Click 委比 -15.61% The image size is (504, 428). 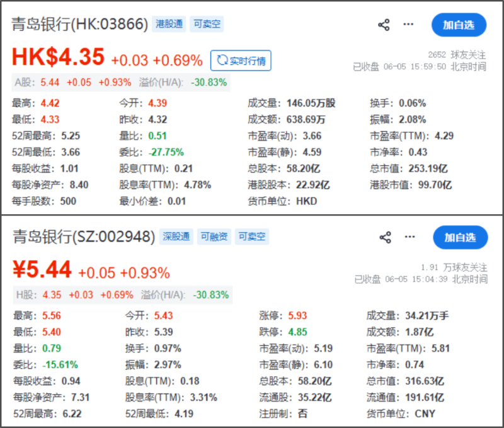click(x=45, y=365)
